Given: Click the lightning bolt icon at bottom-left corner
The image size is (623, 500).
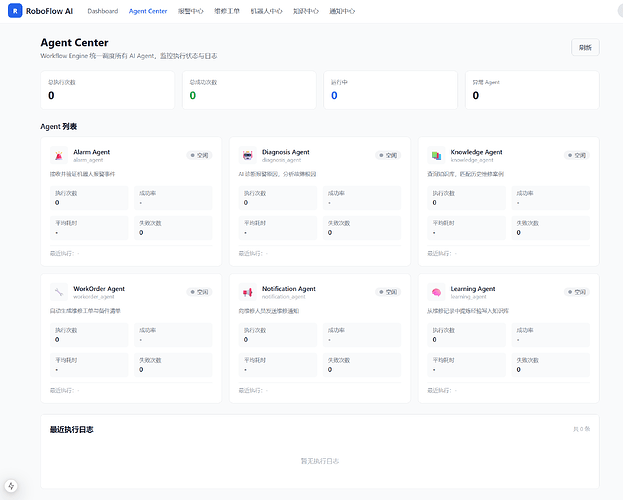Looking at the screenshot, I should pyautogui.click(x=11, y=486).
